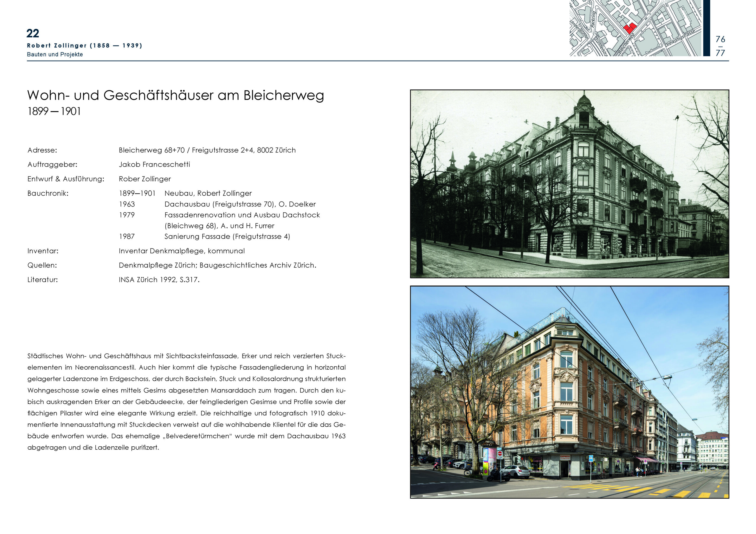Click the title 'Wohn- und Geschäftshäuser am Bleicherweg'
756x534 pixels.
tap(175, 95)
